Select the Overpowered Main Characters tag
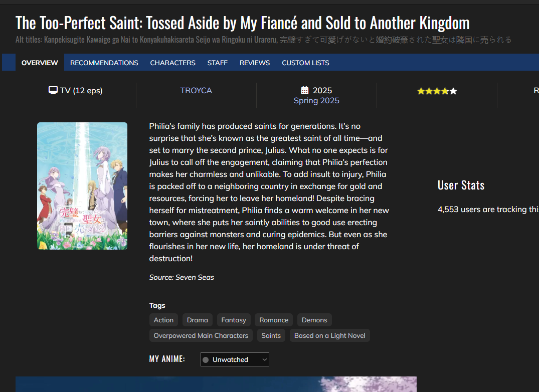 tap(201, 335)
